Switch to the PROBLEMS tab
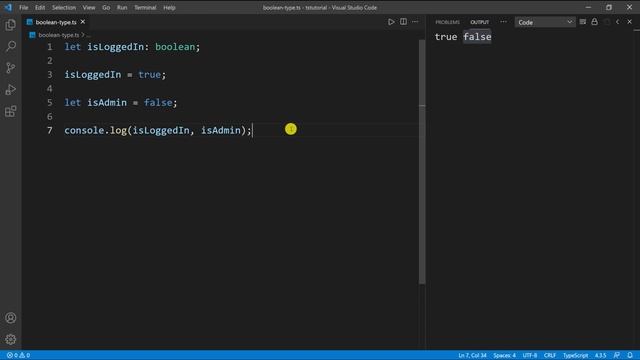Image resolution: width=640 pixels, height=360 pixels. click(447, 22)
